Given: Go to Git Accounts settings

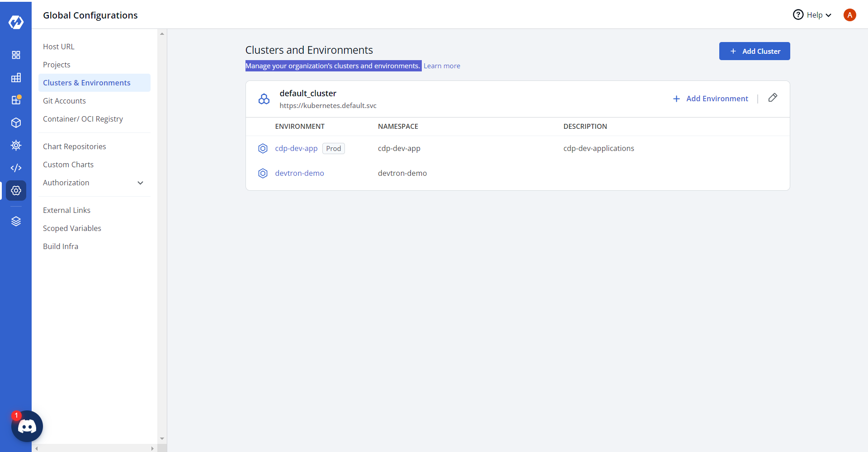Looking at the screenshot, I should point(64,101).
